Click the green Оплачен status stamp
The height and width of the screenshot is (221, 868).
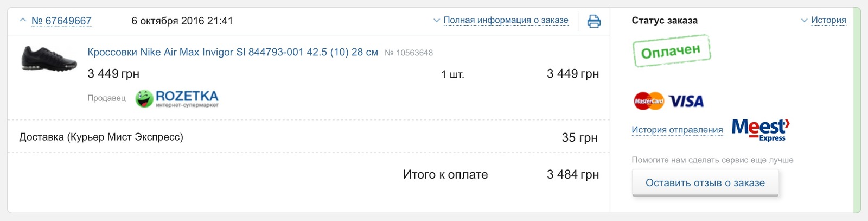(x=672, y=51)
